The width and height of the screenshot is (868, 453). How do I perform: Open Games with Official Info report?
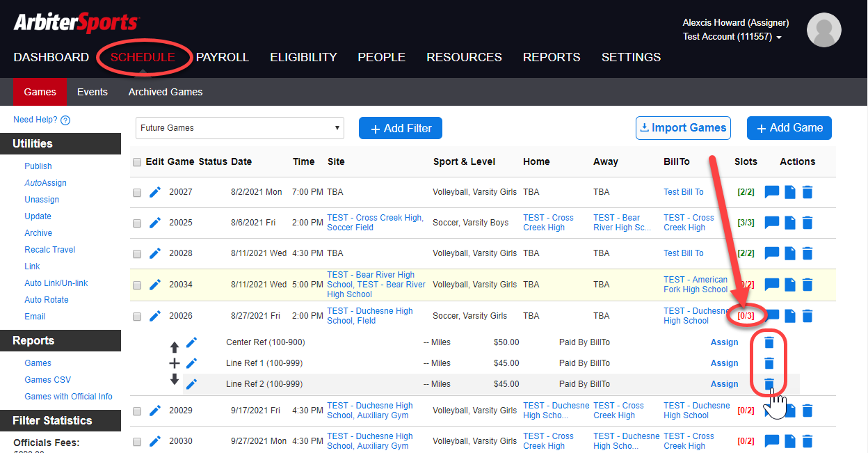pos(68,397)
